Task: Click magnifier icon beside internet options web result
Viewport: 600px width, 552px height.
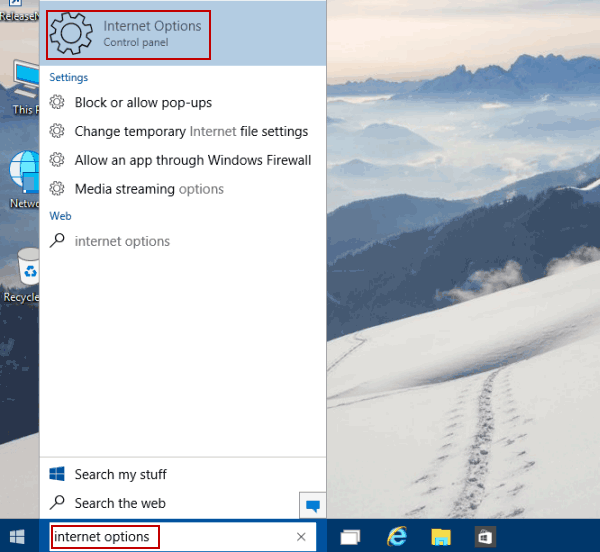Action: (x=57, y=241)
